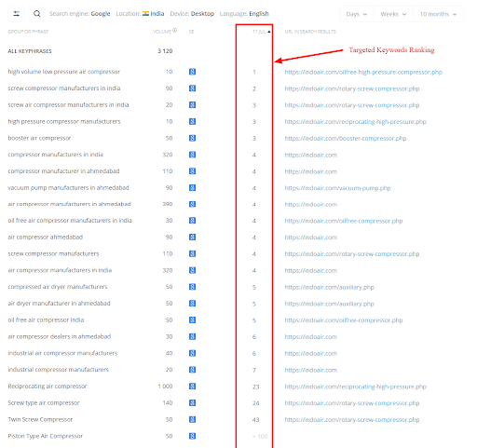477x448 pixels.
Task: Click the volume info icon
Action: tap(175, 31)
